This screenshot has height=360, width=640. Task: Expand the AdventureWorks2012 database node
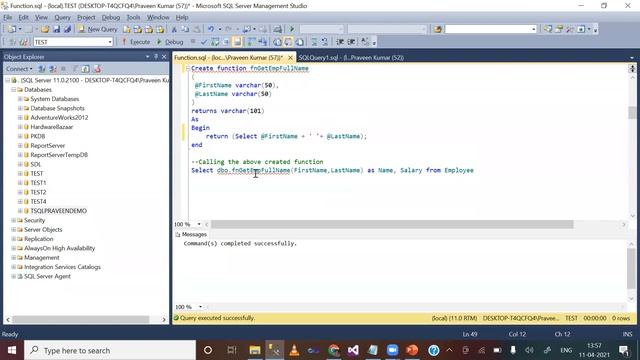click(20, 118)
